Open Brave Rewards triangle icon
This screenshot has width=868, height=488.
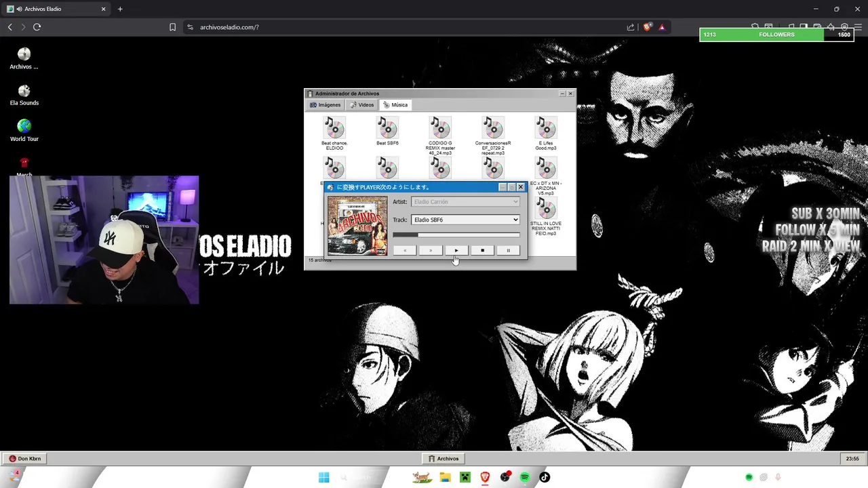pos(662,27)
